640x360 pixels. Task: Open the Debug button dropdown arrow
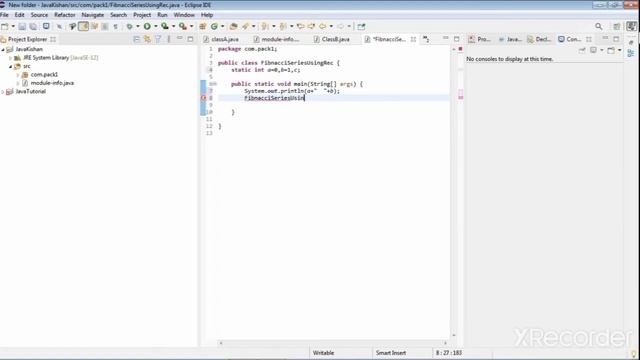(x=138, y=27)
